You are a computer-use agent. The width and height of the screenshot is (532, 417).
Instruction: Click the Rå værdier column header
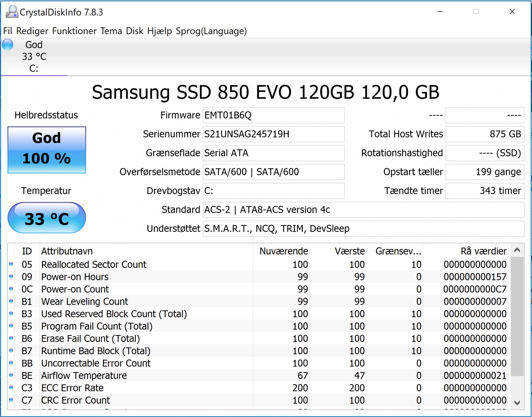pyautogui.click(x=466, y=251)
